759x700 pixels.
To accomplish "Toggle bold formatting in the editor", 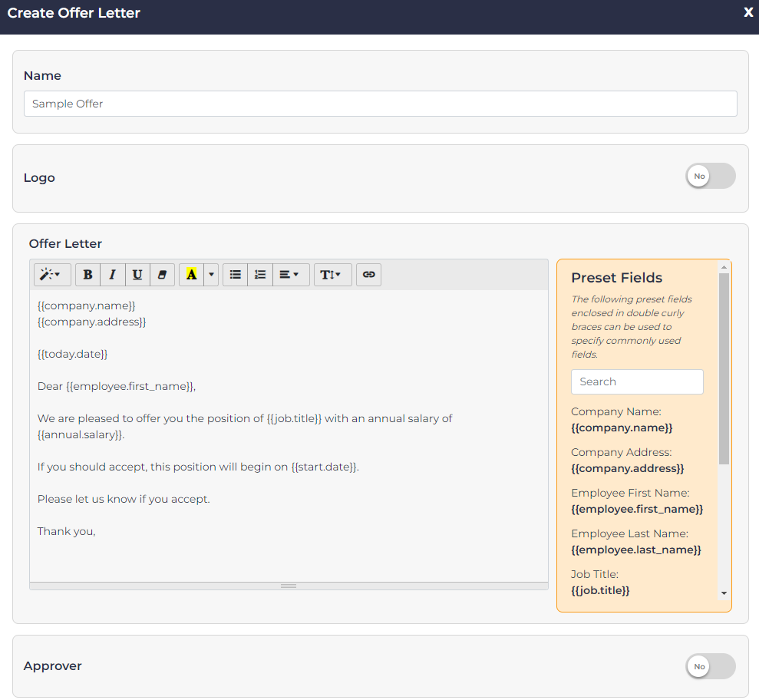I will (x=87, y=275).
